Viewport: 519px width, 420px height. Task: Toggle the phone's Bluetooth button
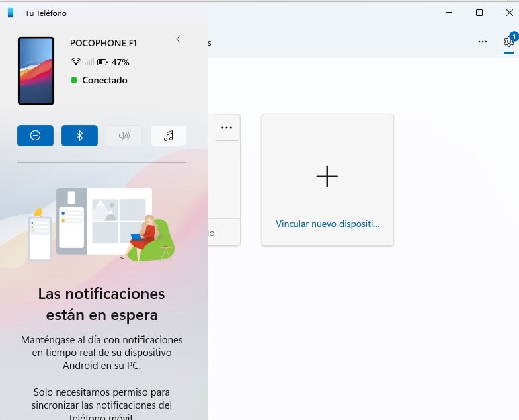[x=79, y=136]
